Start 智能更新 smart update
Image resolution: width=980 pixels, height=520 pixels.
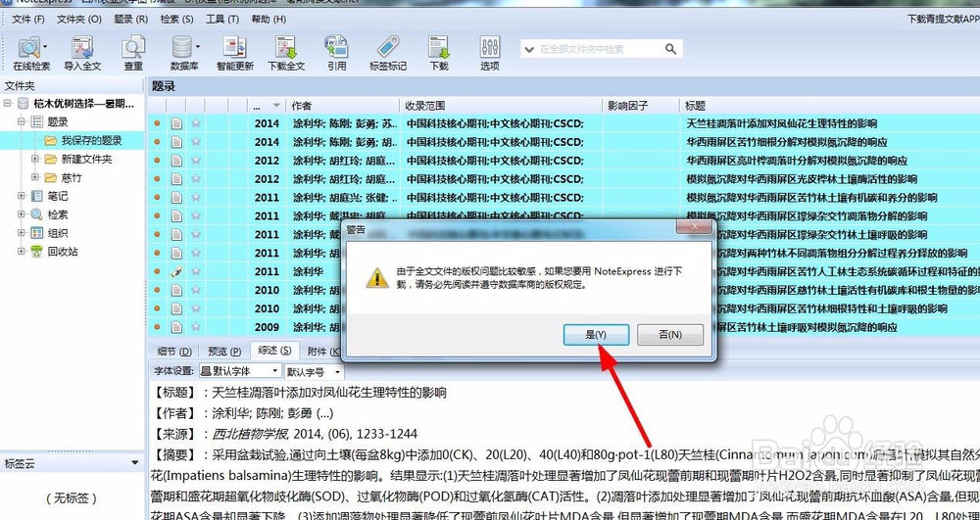point(235,53)
